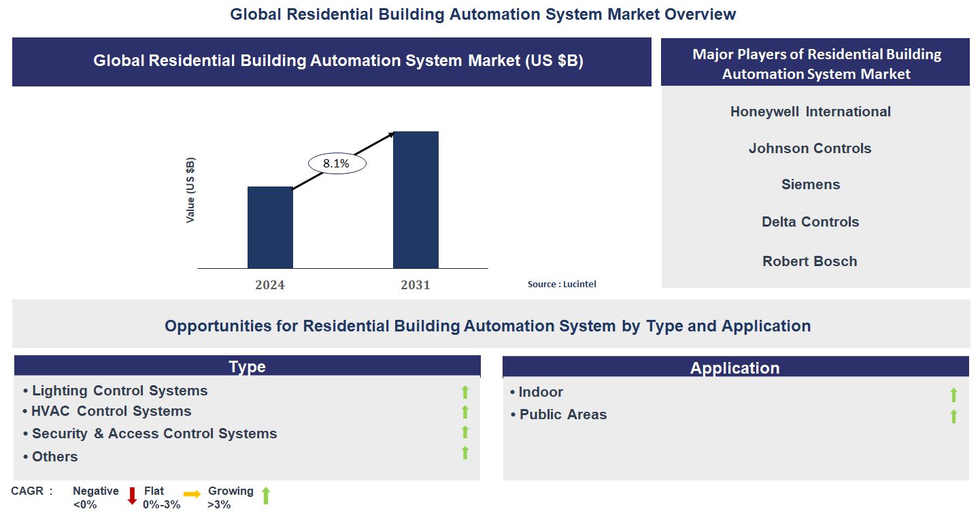Select the Application section header
This screenshot has width=980, height=522.
click(735, 368)
